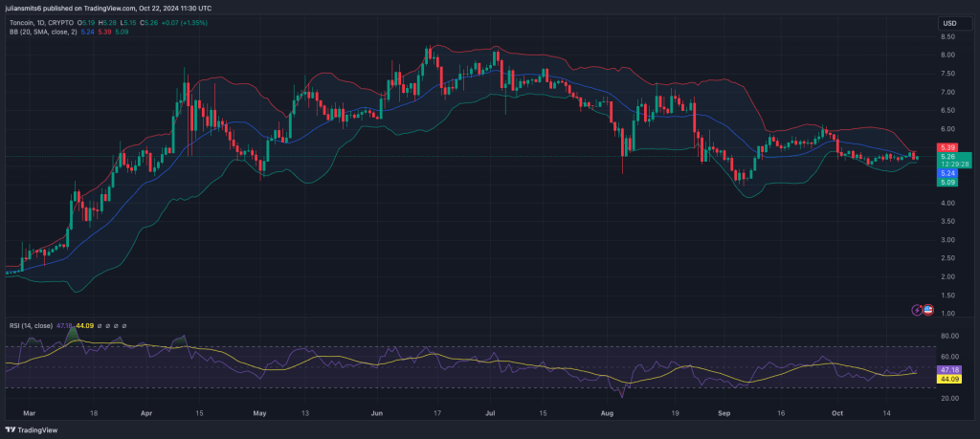Click the purple lightning bolt event icon
This screenshot has height=439, width=980.
click(x=917, y=309)
